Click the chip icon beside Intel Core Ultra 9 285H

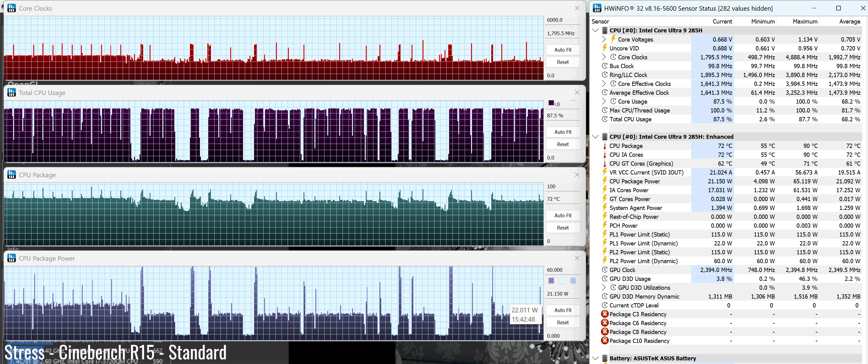[605, 30]
